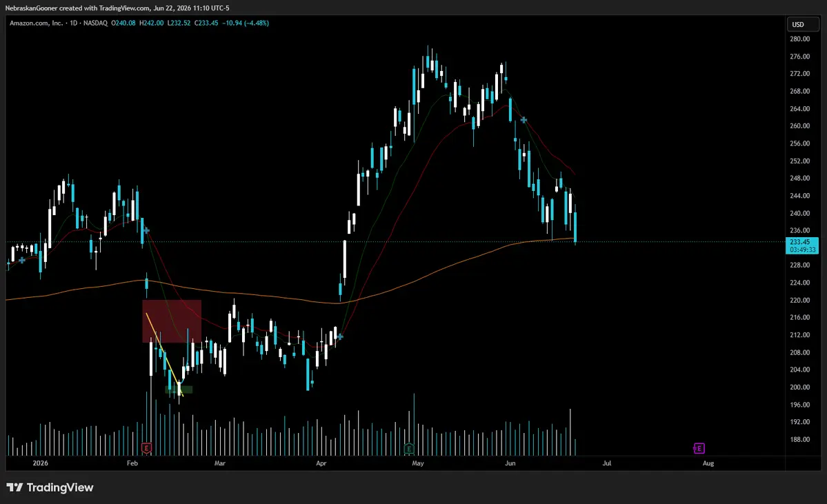Click the NASDAQ exchange label
This screenshot has height=504, width=827.
click(95, 23)
